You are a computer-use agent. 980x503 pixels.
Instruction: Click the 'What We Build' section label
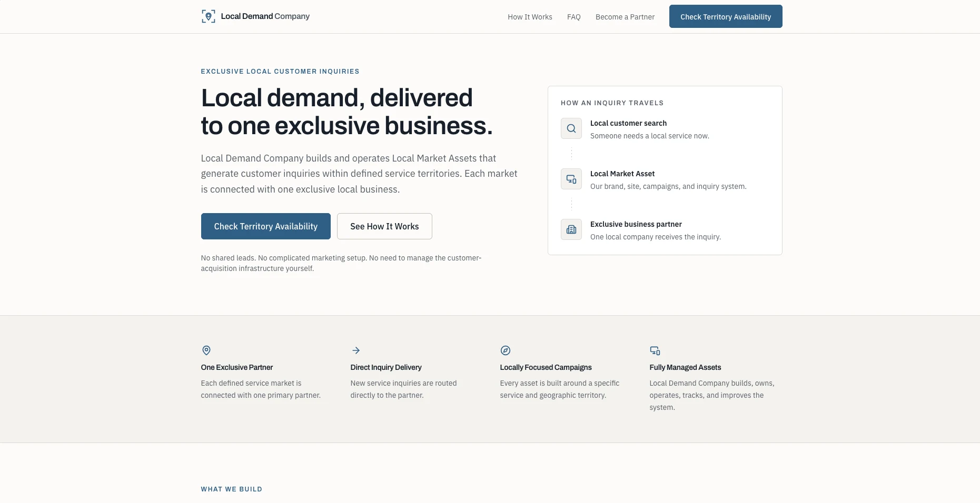pyautogui.click(x=232, y=489)
